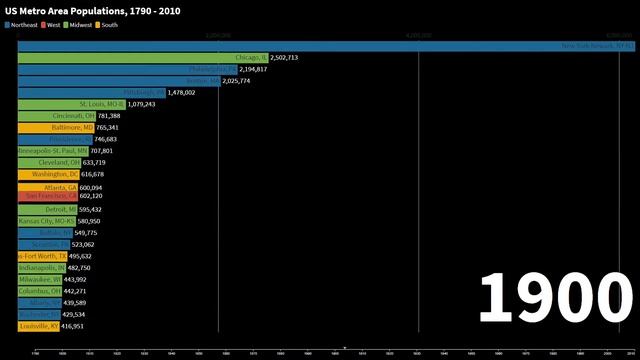640x360 pixels.
Task: Select the Atlanta, GA bar
Action: click(x=48, y=188)
